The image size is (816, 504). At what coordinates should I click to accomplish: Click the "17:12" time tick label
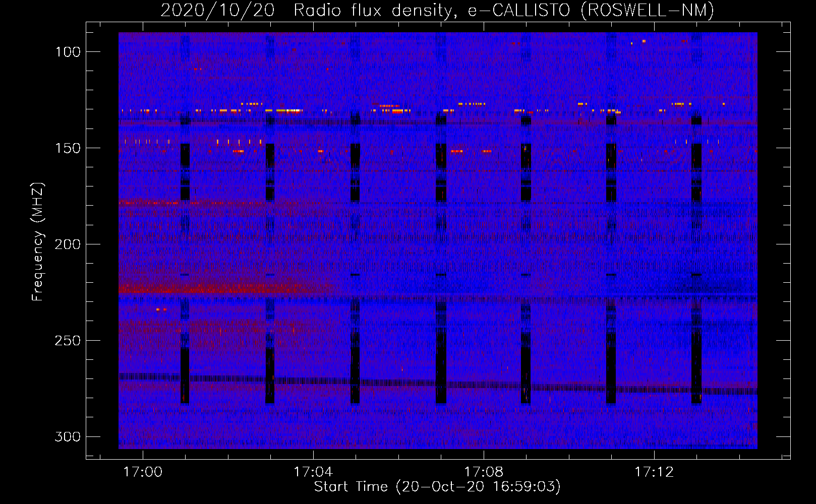tap(655, 472)
